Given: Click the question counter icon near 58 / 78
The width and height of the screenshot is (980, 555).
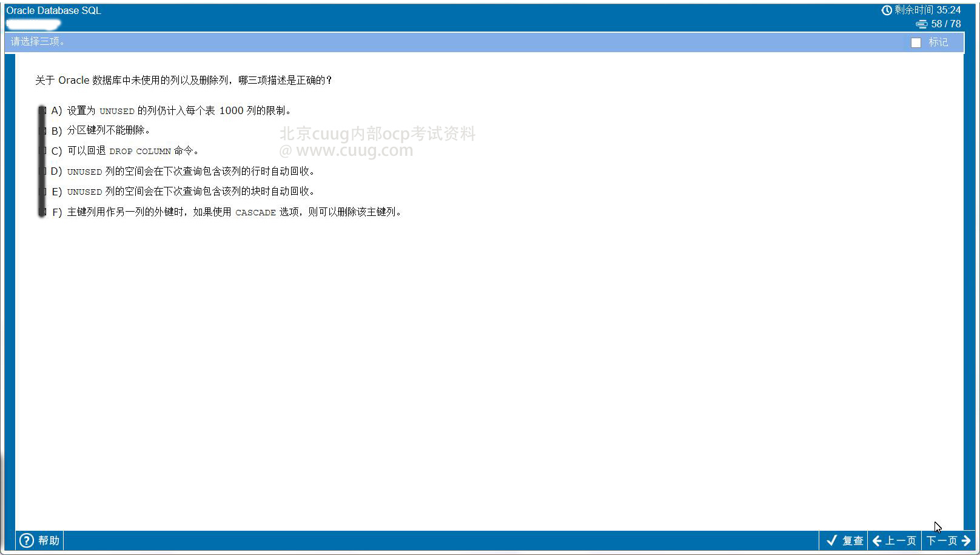Looking at the screenshot, I should [x=922, y=24].
